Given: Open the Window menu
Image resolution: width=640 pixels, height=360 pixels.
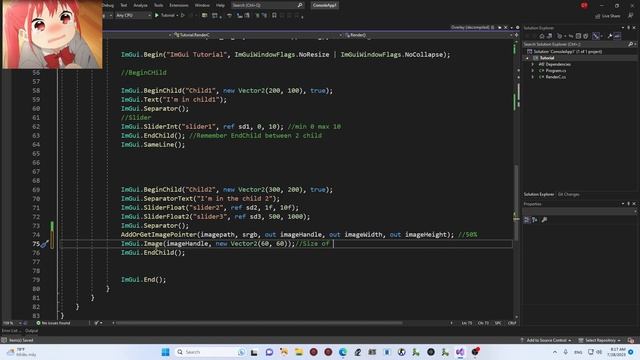Looking at the screenshot, I should click(202, 5).
